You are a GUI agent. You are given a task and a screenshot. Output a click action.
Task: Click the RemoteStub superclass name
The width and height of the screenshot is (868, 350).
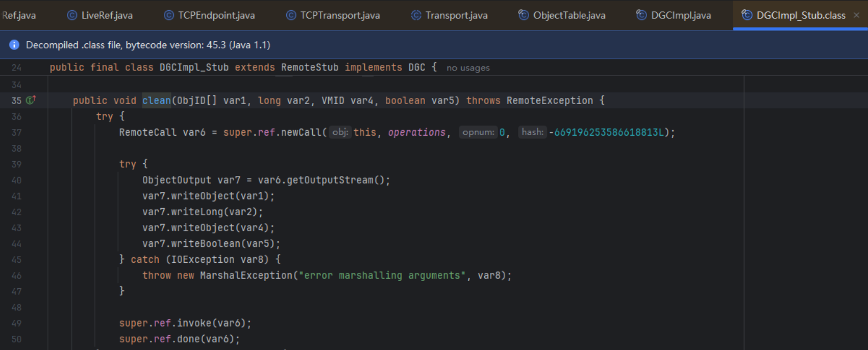(309, 67)
